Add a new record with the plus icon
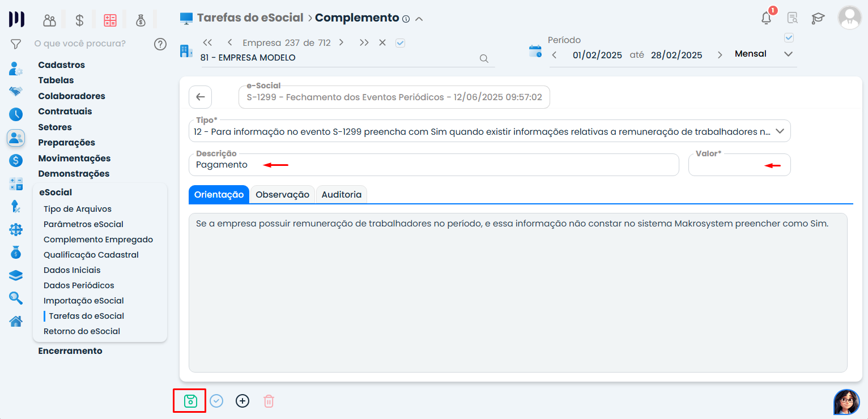Screen dimensions: 868x419 (242, 401)
